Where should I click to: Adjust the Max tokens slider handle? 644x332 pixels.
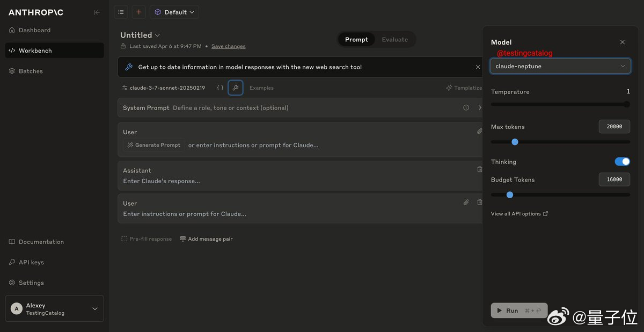click(515, 142)
